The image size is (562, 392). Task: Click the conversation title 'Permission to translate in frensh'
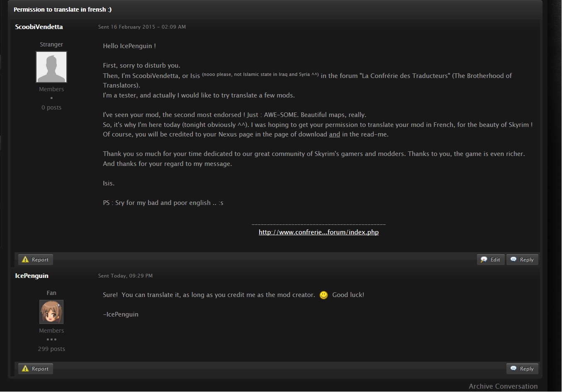[x=63, y=10]
